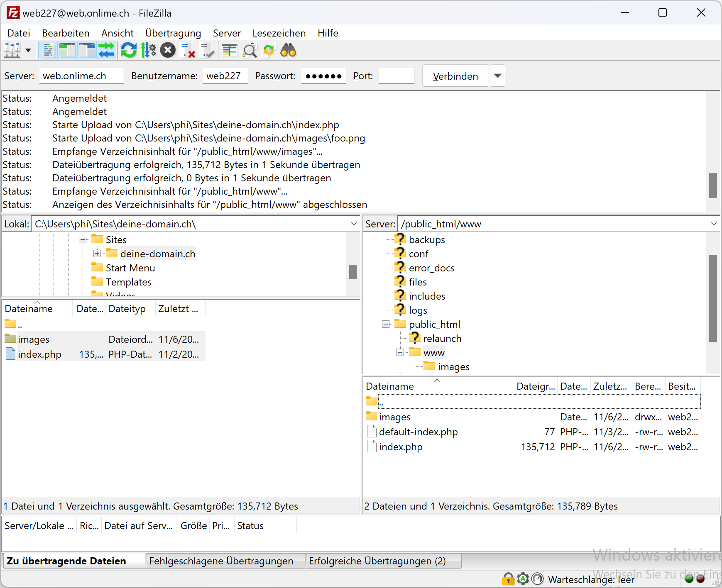Switch to Erfolgreiche Übertragungen (2) tab
This screenshot has width=722, height=588.
tap(384, 561)
